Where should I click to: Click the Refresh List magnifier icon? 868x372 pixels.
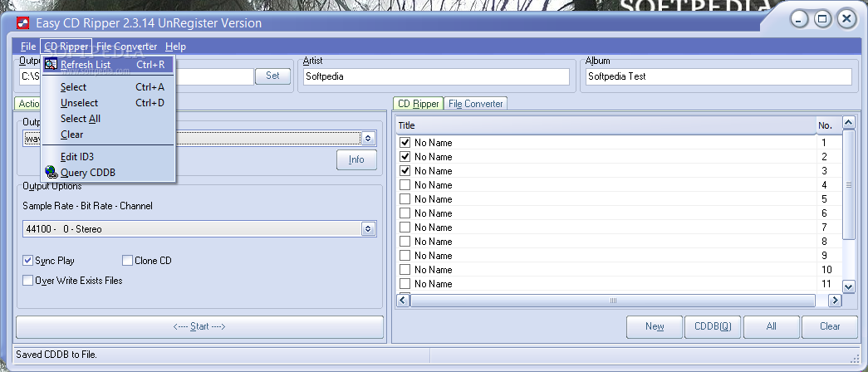click(51, 64)
